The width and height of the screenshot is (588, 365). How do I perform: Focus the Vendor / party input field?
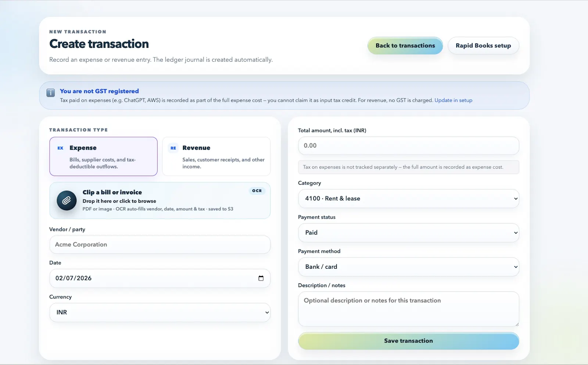coord(160,244)
